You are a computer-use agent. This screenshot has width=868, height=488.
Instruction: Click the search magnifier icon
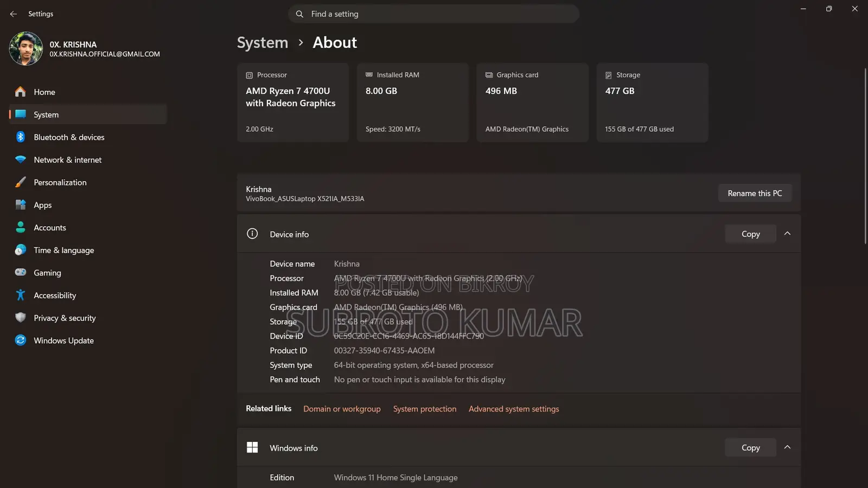click(x=299, y=14)
